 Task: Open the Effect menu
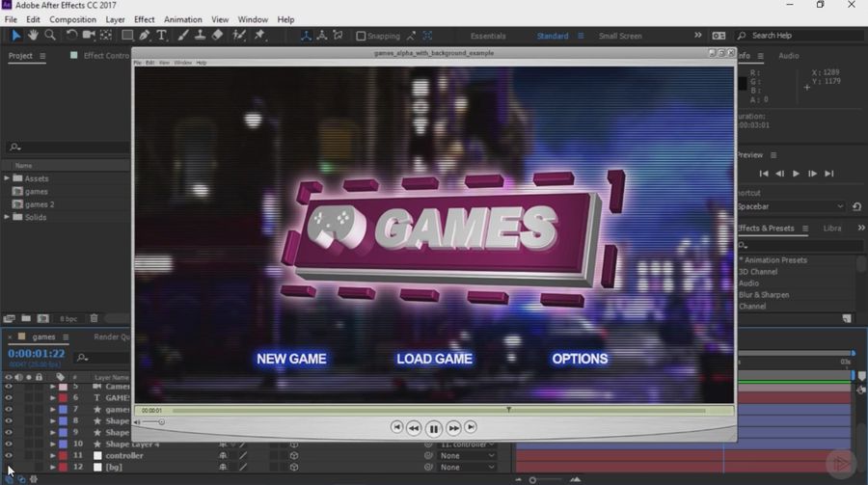144,19
